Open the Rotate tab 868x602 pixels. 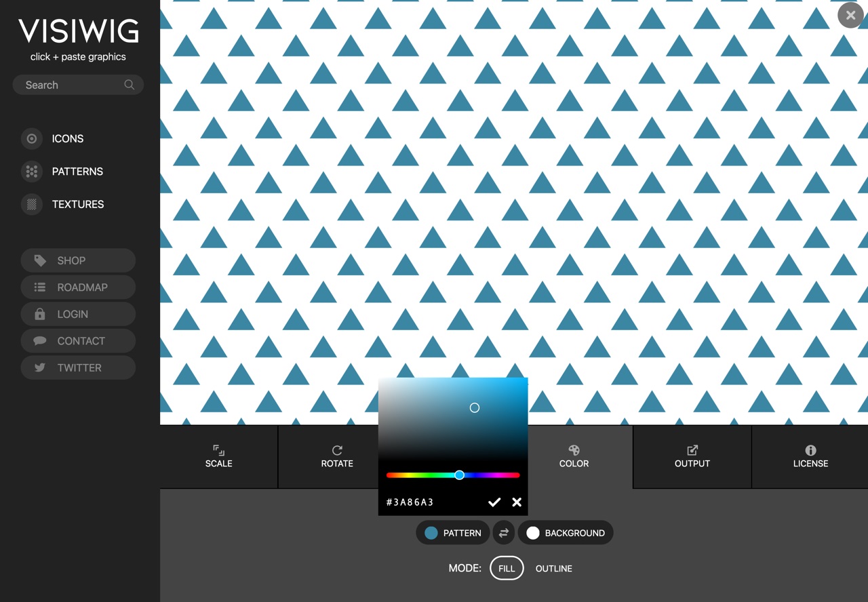click(337, 456)
